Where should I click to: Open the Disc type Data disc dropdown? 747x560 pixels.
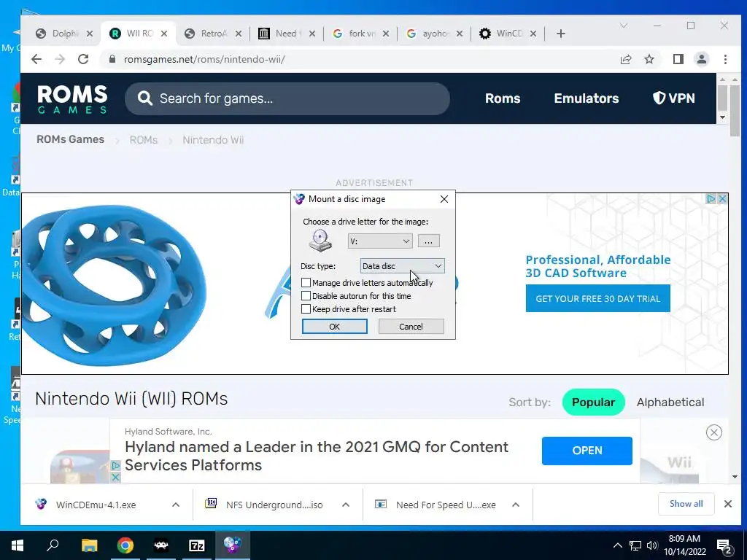pos(403,266)
